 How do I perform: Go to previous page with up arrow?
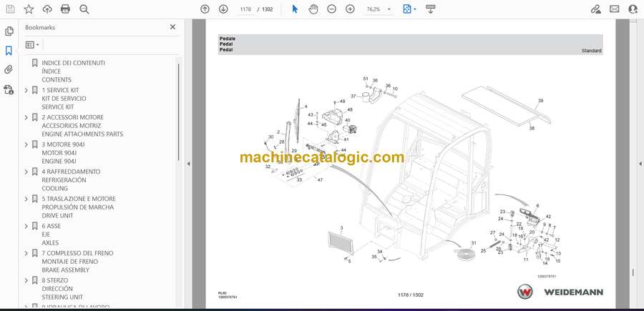(x=205, y=9)
